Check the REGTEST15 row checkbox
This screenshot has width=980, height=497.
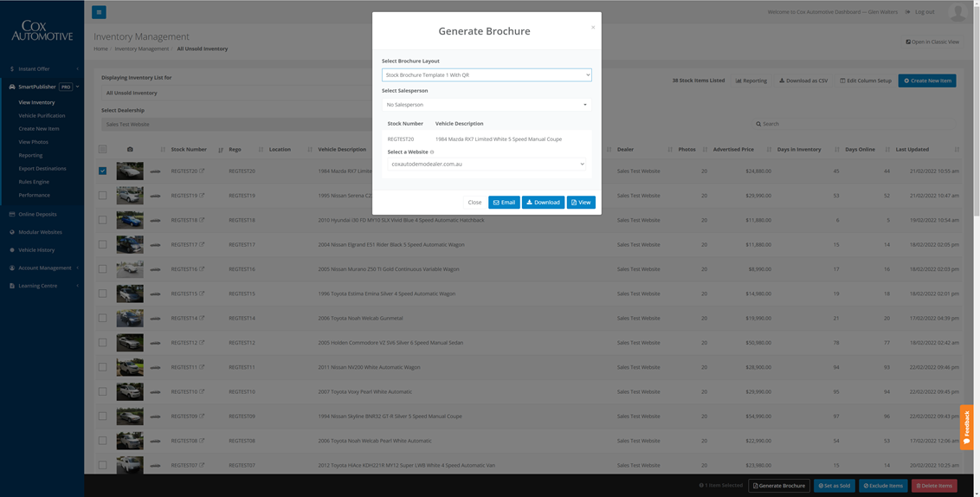102,294
